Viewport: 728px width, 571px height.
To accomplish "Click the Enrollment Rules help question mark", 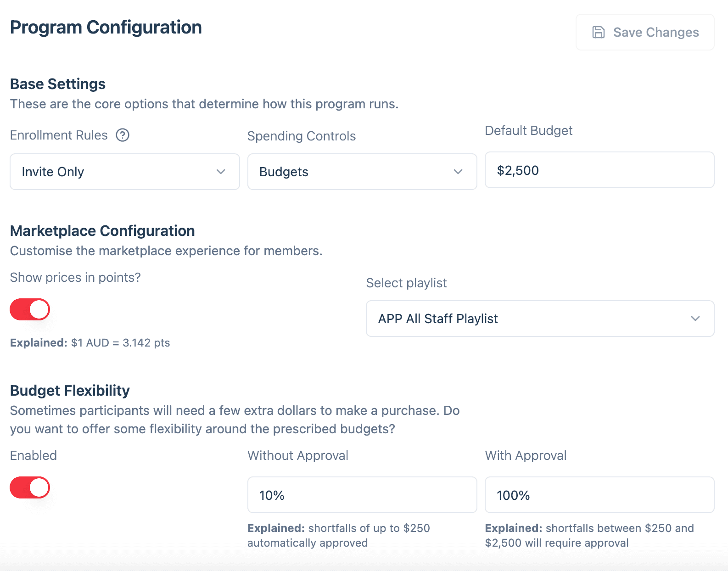I will point(123,135).
